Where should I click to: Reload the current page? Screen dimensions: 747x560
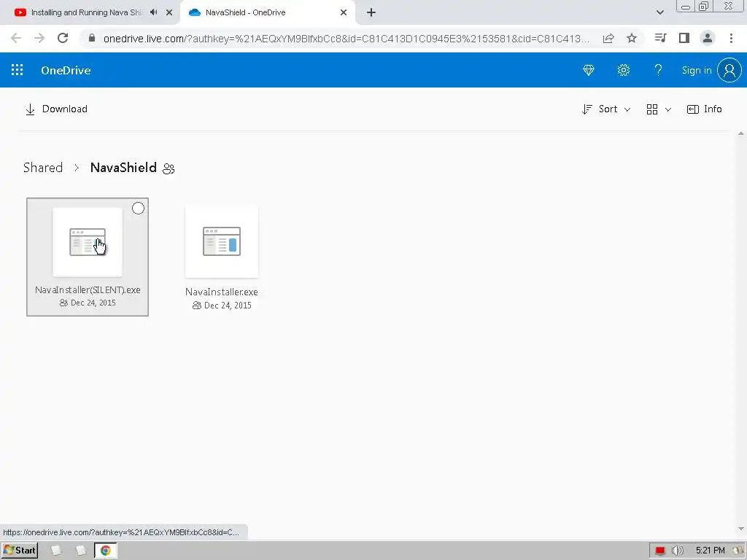coord(63,38)
